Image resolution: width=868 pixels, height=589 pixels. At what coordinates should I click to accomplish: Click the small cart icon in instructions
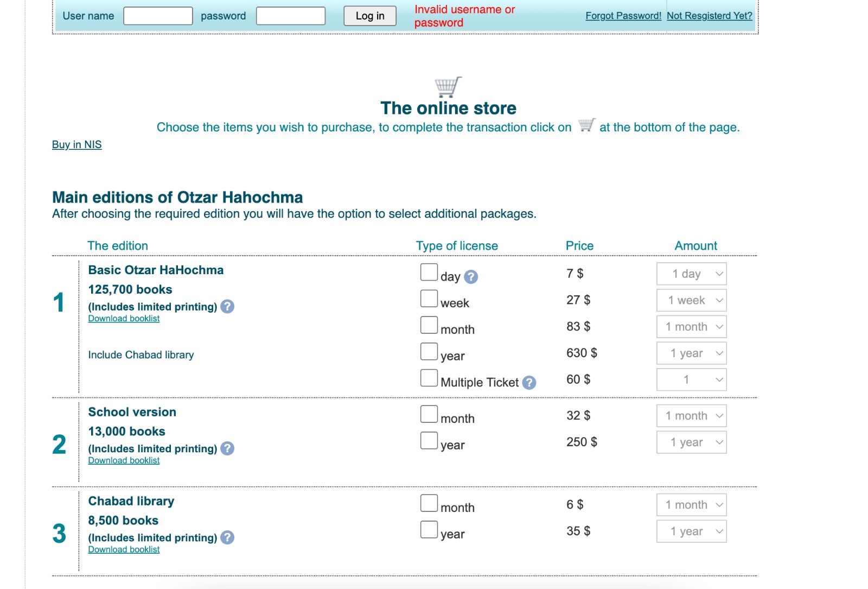point(586,125)
